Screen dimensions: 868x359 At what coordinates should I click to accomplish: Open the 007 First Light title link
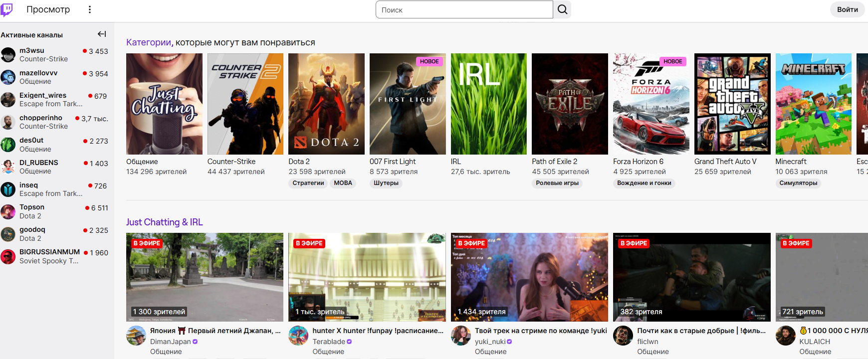pos(393,162)
